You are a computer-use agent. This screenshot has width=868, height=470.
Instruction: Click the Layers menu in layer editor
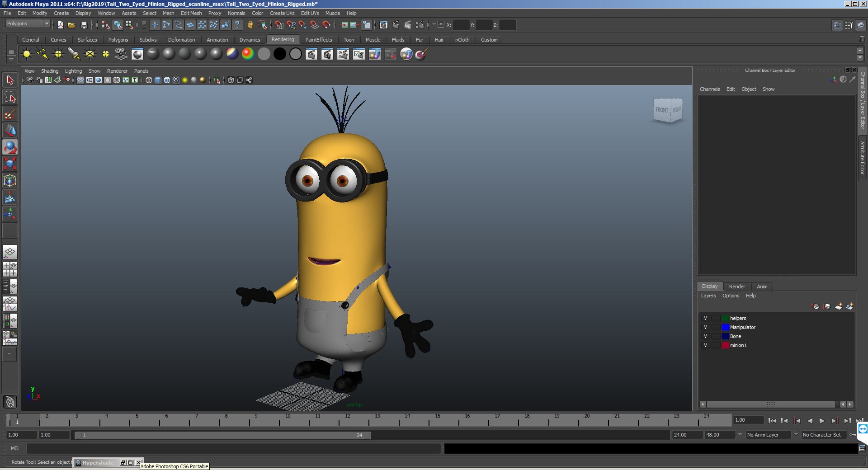click(x=708, y=296)
